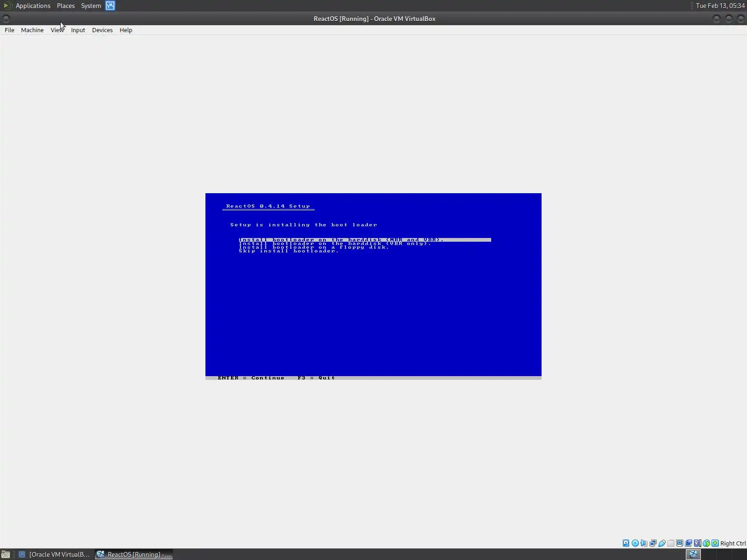Select 'Skip install bootloader' option

(289, 251)
